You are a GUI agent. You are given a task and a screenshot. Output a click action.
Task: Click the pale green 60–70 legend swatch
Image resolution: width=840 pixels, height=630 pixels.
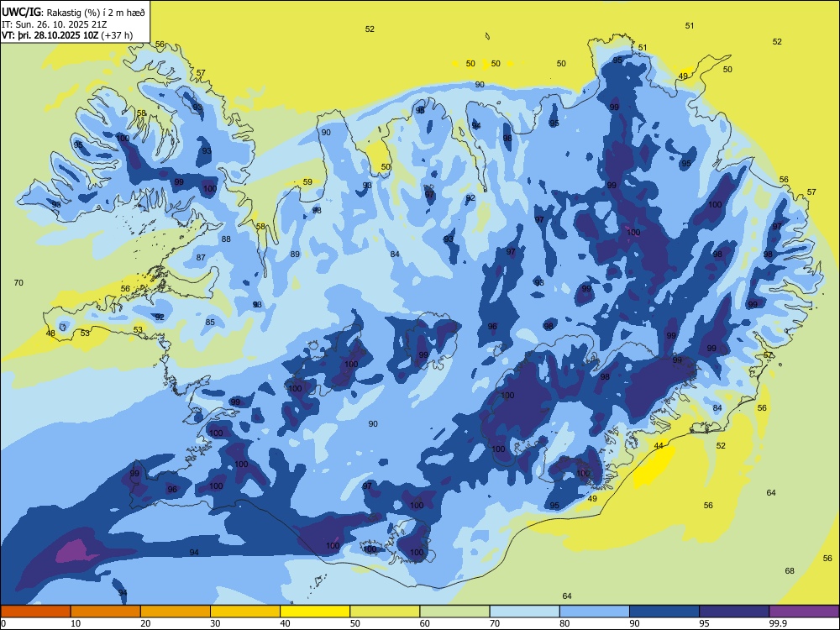(454, 612)
